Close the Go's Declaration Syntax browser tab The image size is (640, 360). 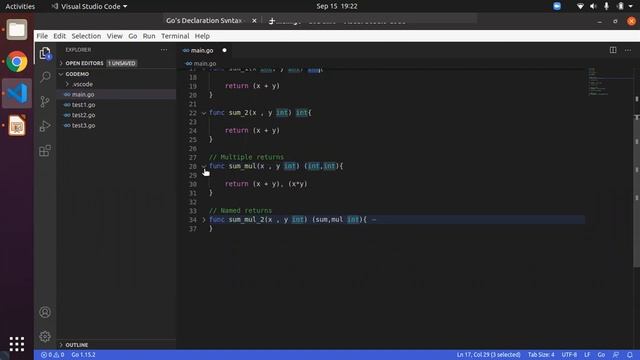254,20
